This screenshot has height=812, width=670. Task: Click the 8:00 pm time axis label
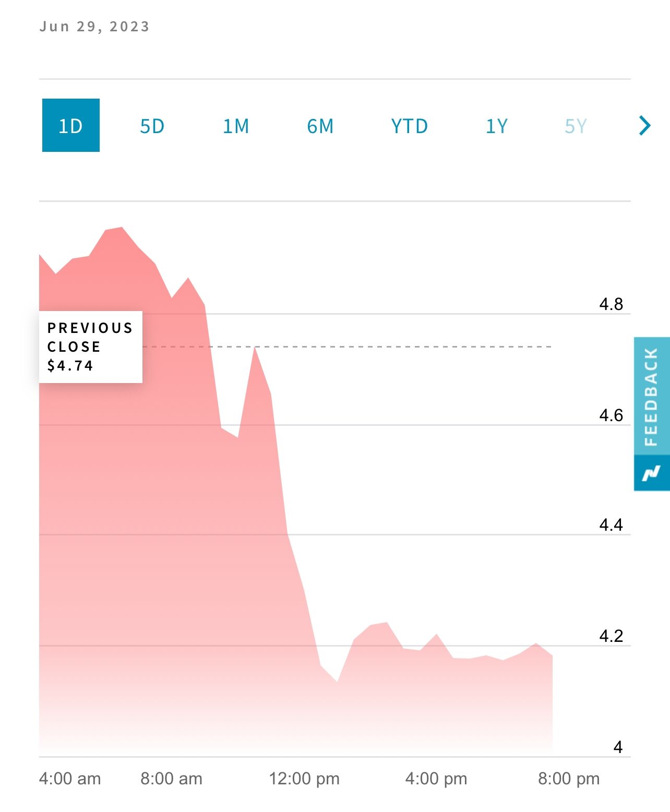pos(569,779)
